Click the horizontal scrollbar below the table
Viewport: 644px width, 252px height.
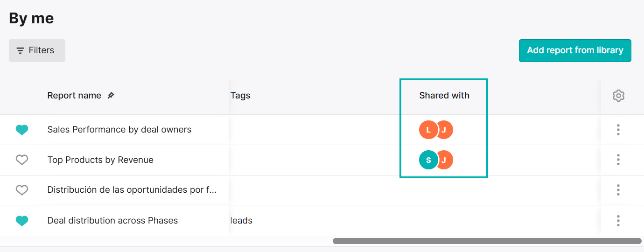pos(487,241)
